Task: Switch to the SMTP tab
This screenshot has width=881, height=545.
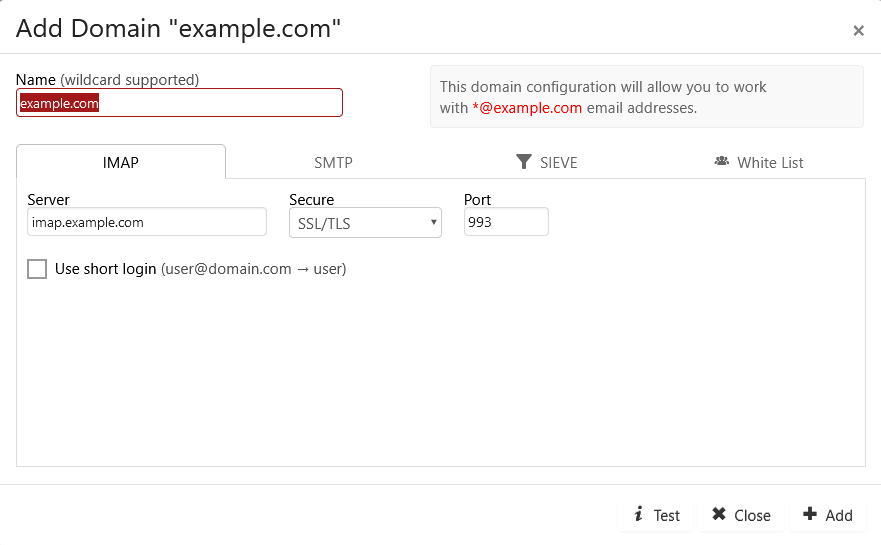Action: tap(333, 162)
